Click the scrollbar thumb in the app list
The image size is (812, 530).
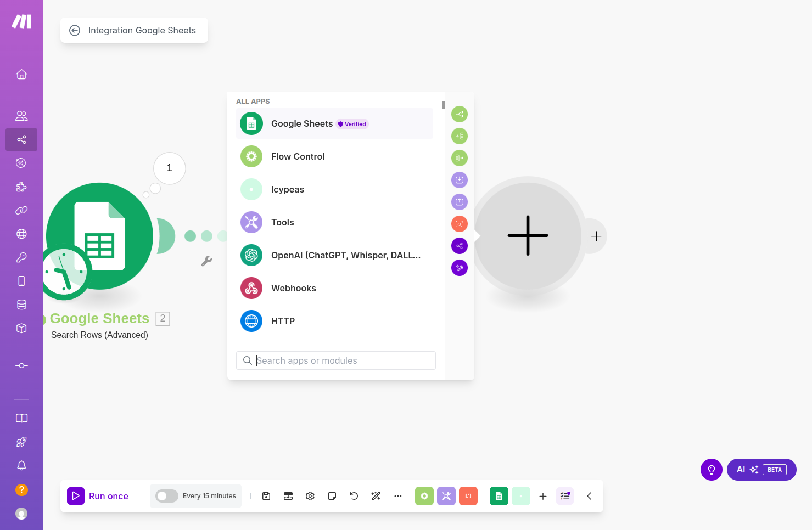(443, 105)
